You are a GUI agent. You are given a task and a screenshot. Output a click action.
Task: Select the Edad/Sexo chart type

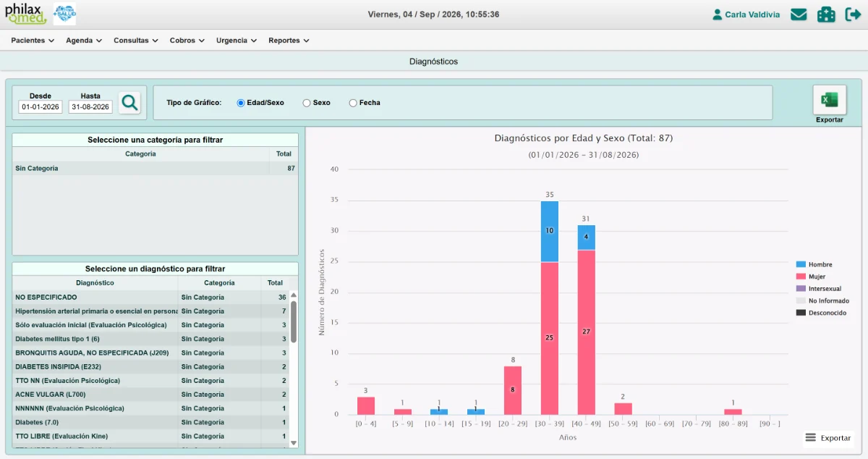[x=241, y=103]
